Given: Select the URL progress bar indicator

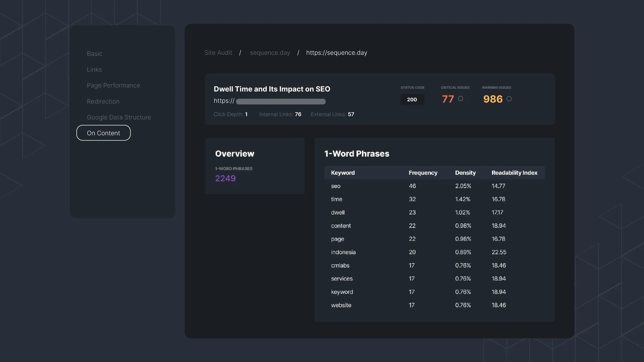Looking at the screenshot, I should 281,100.
